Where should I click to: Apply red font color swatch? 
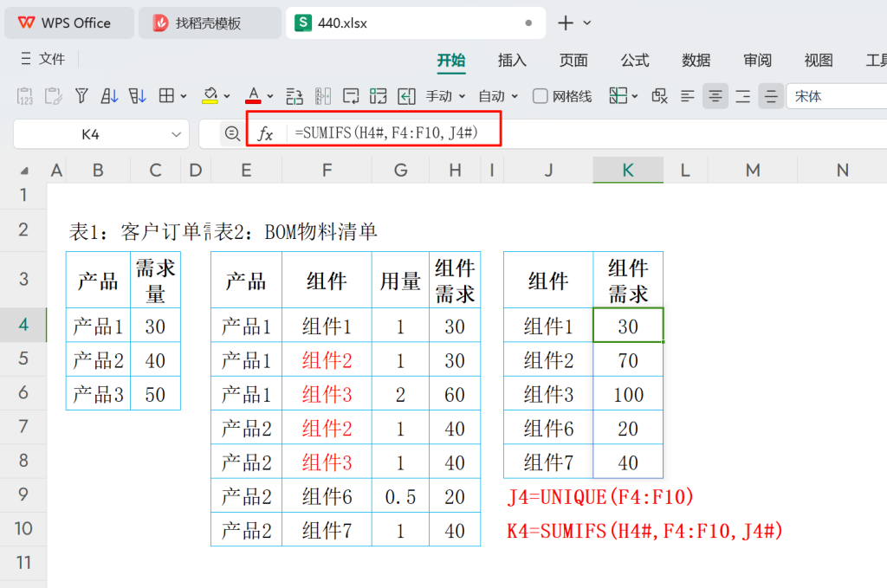(x=253, y=96)
